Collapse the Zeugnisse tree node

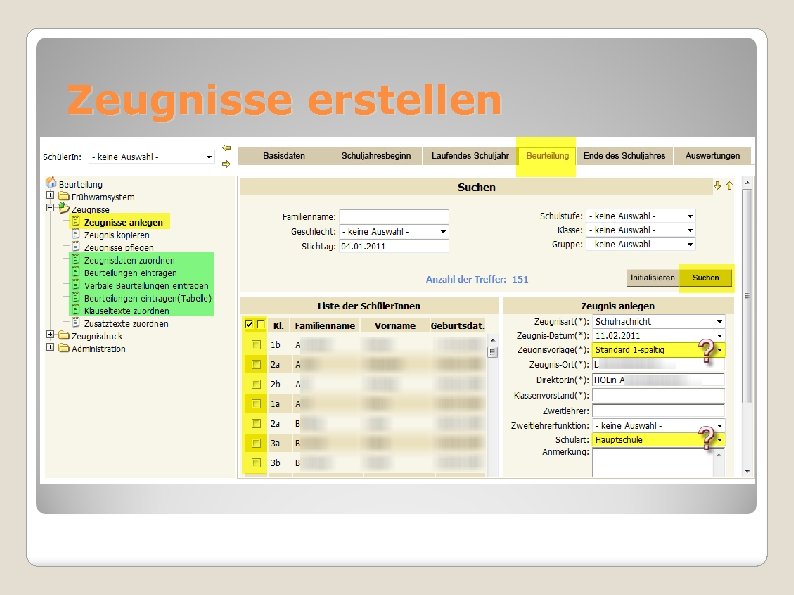pyautogui.click(x=50, y=208)
